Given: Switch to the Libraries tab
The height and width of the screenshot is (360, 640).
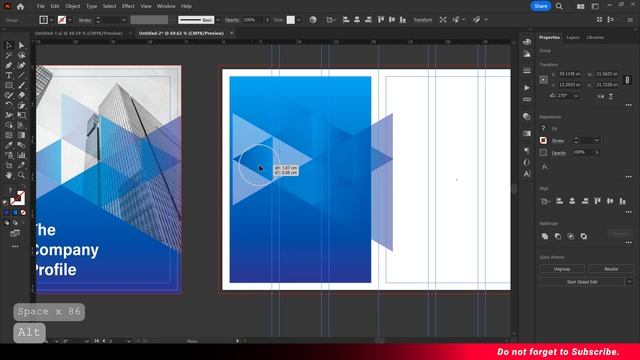Looking at the screenshot, I should point(595,38).
